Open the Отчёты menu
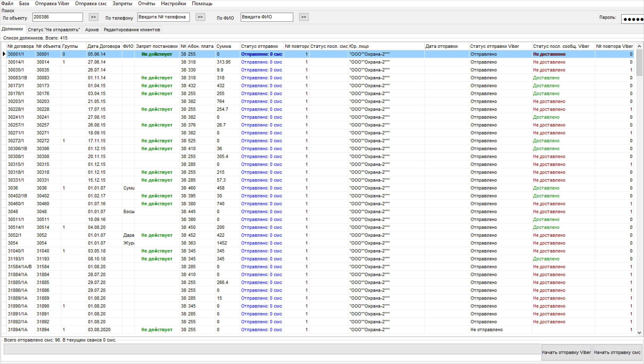The width and height of the screenshot is (644, 364). 146,3
